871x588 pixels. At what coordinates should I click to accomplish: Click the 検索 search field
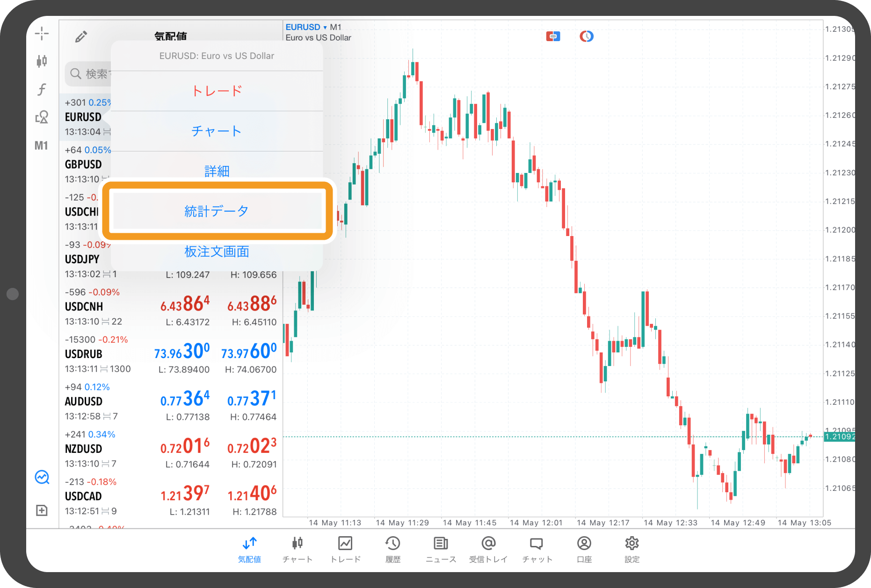(89, 74)
